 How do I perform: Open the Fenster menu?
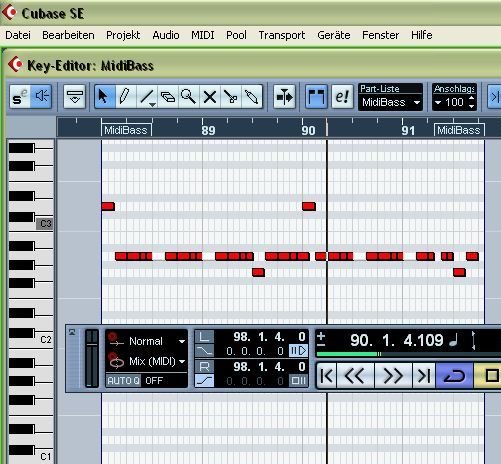[380, 35]
